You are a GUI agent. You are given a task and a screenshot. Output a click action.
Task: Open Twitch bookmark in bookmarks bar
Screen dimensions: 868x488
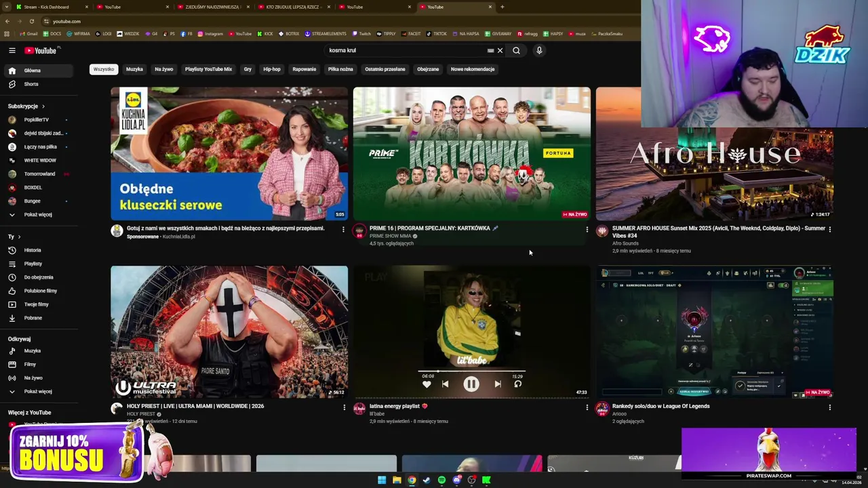361,33
